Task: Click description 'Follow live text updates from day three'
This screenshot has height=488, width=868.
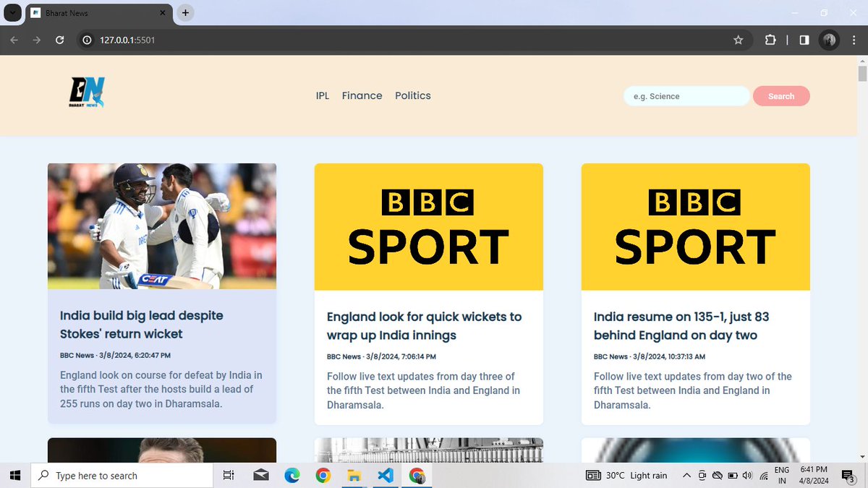Action: [423, 390]
